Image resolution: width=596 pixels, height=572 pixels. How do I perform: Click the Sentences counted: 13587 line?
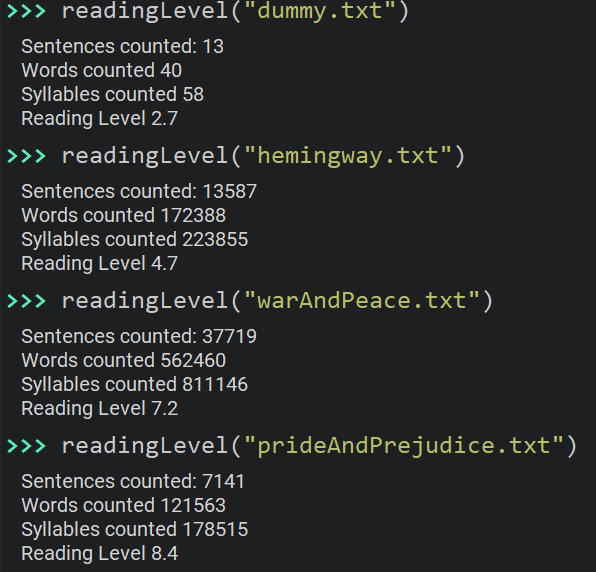click(x=139, y=191)
